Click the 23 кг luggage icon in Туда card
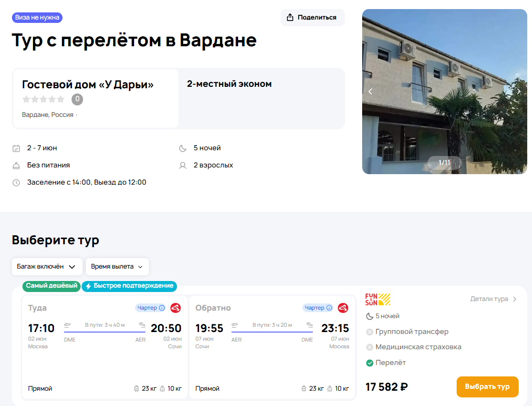532x406 pixels. [x=136, y=388]
